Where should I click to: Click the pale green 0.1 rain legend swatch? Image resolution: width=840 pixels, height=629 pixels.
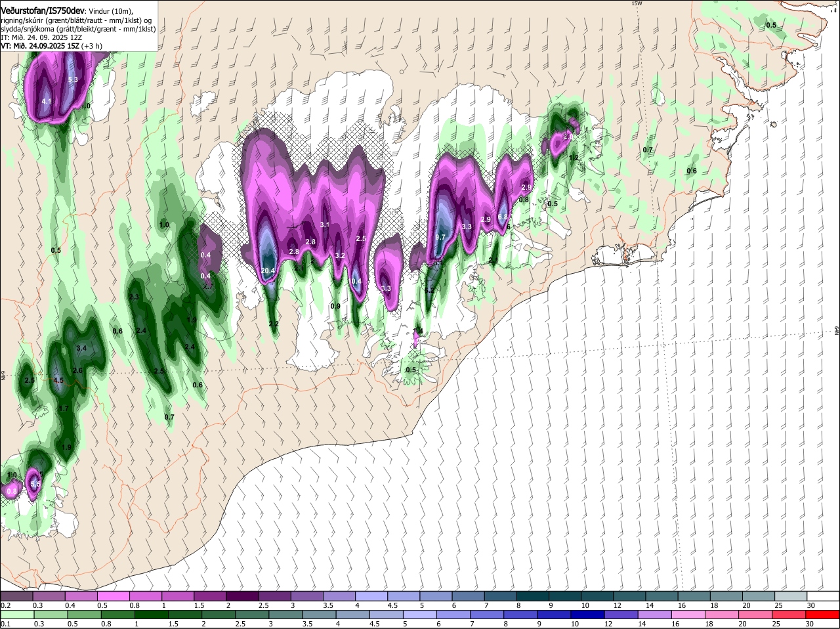(x=16, y=615)
